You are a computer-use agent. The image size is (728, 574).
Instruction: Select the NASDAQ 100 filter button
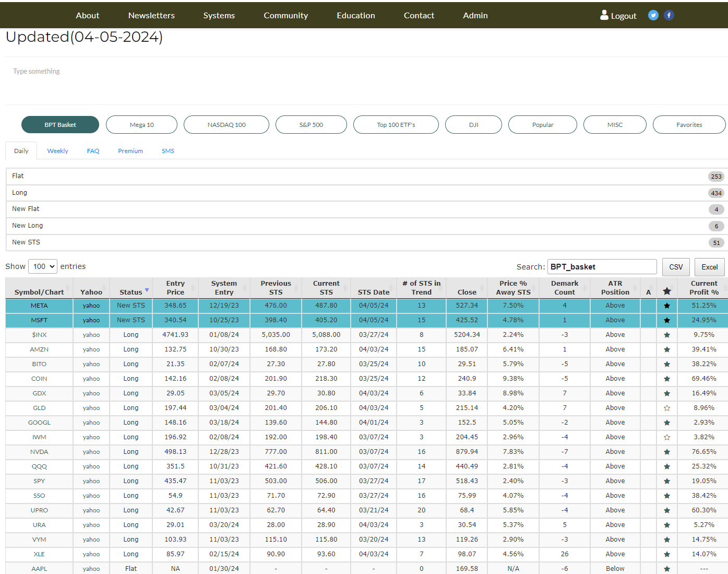[x=226, y=125]
